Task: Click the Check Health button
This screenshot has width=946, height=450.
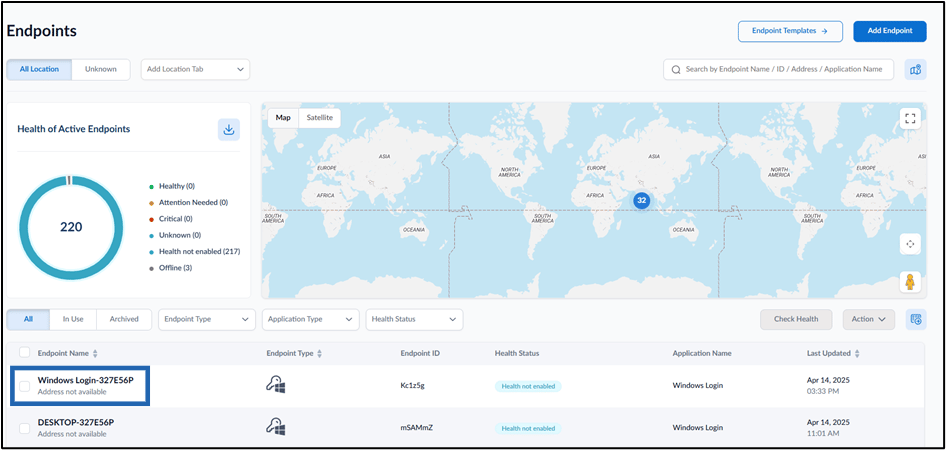Action: click(x=796, y=320)
